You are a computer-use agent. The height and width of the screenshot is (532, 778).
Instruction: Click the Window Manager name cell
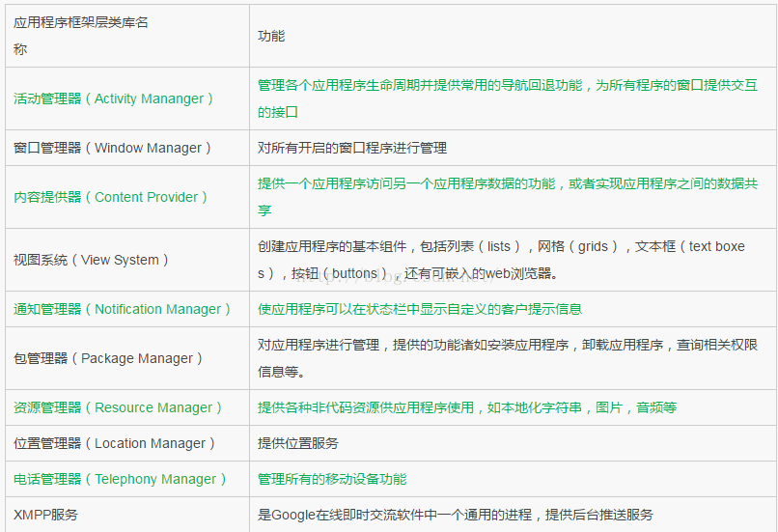112,148
